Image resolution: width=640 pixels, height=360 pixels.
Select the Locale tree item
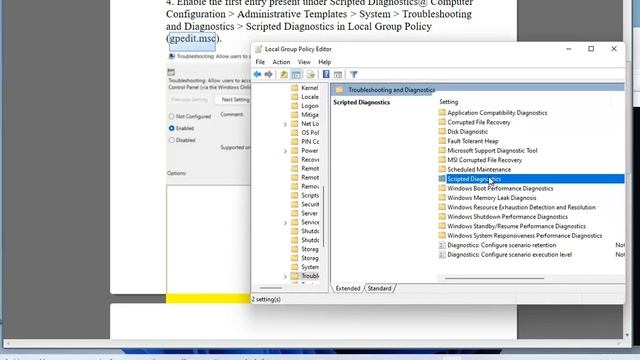[310, 97]
